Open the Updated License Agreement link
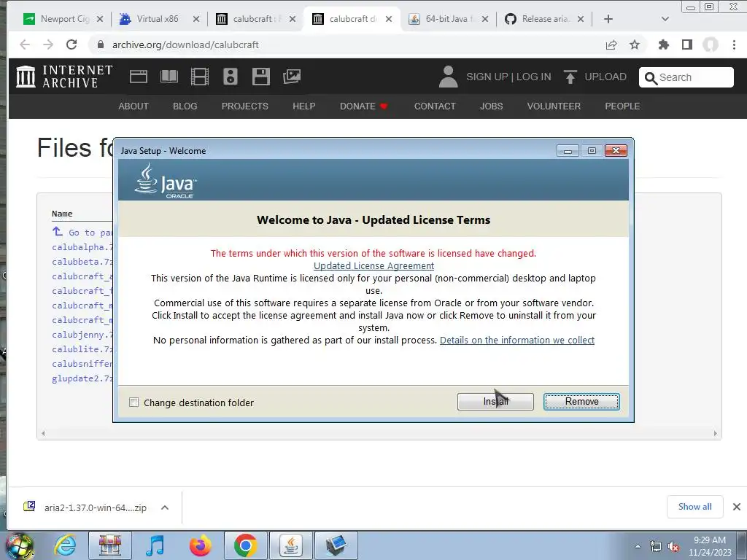The width and height of the screenshot is (747, 560). coord(373,265)
